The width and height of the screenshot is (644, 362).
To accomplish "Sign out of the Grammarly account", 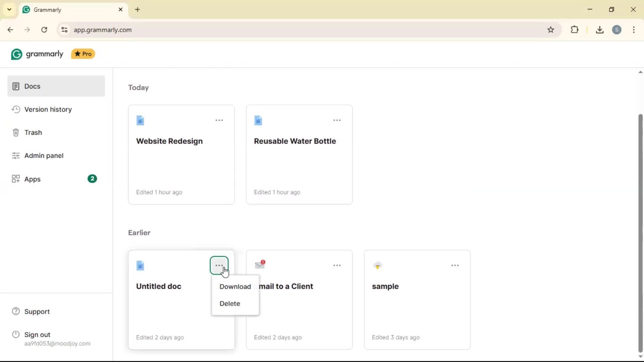I will (37, 335).
